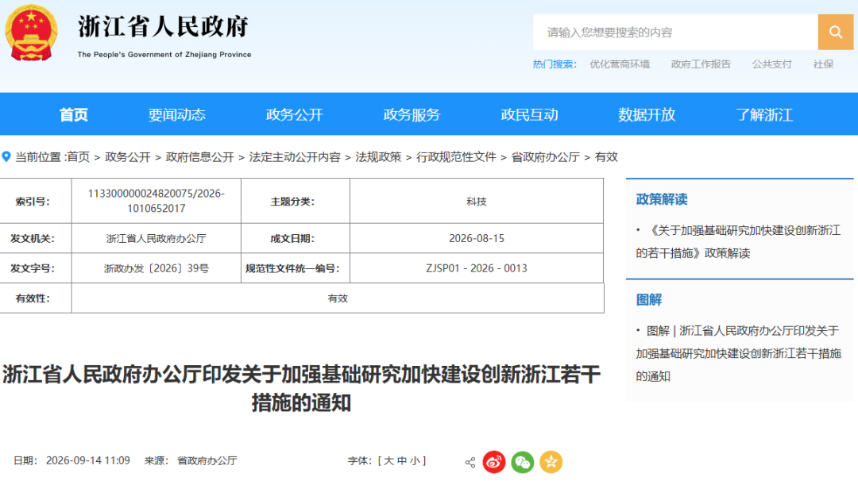The height and width of the screenshot is (504, 858).
Task: Click the 政策解读 sidebar heading
Action: 662,199
